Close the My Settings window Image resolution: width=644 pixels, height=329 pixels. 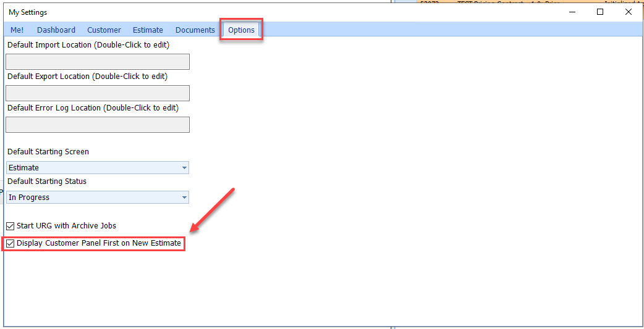point(629,12)
